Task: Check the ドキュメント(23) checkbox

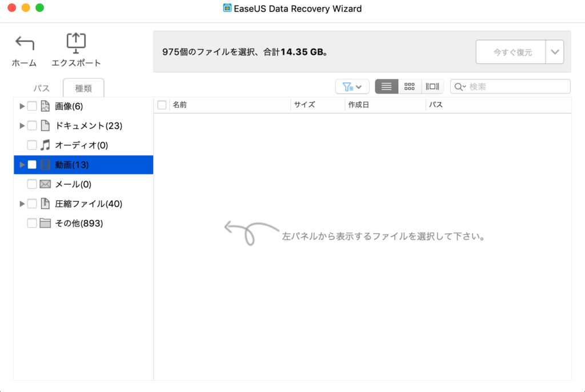Action: pos(32,126)
